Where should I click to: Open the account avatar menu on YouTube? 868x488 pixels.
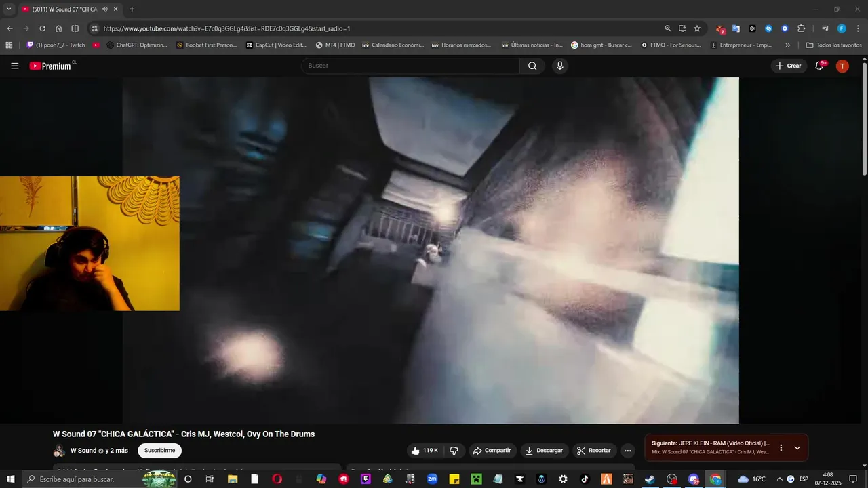[x=842, y=66]
